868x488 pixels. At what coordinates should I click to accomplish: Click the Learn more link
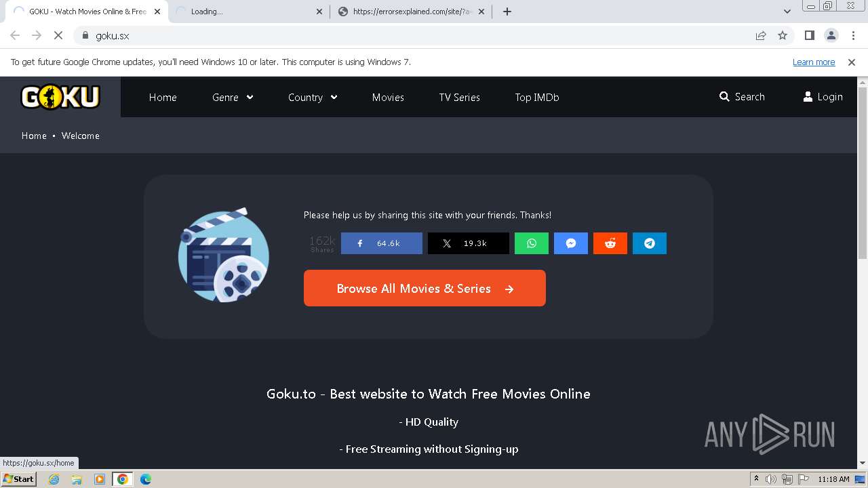[x=814, y=62]
